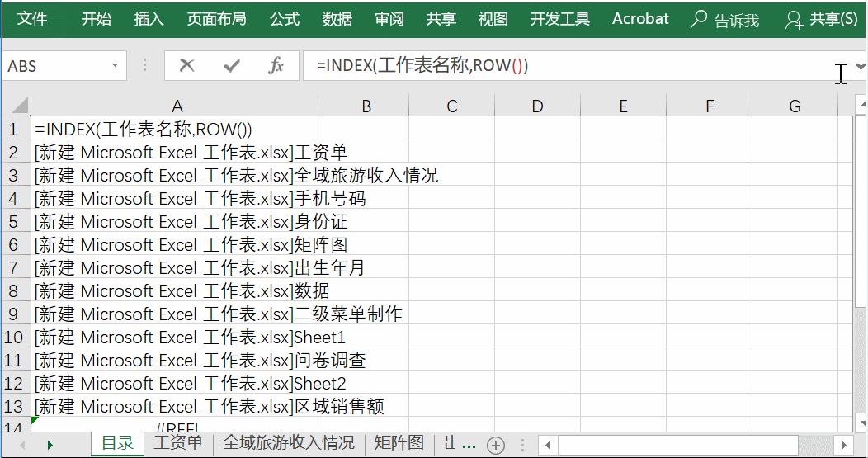
Task: Click the Name Box showing ABS
Action: point(55,66)
